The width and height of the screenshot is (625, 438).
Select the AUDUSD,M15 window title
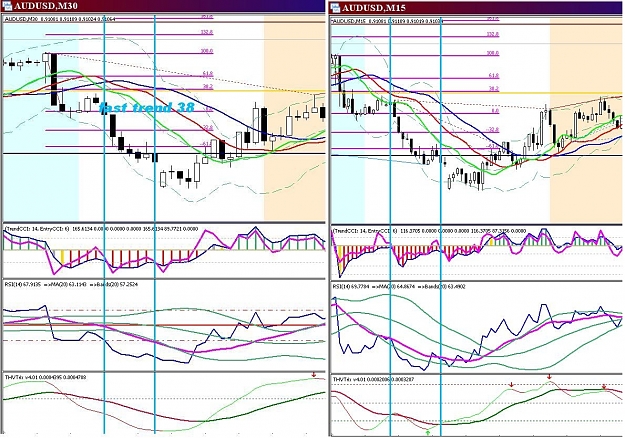click(373, 8)
